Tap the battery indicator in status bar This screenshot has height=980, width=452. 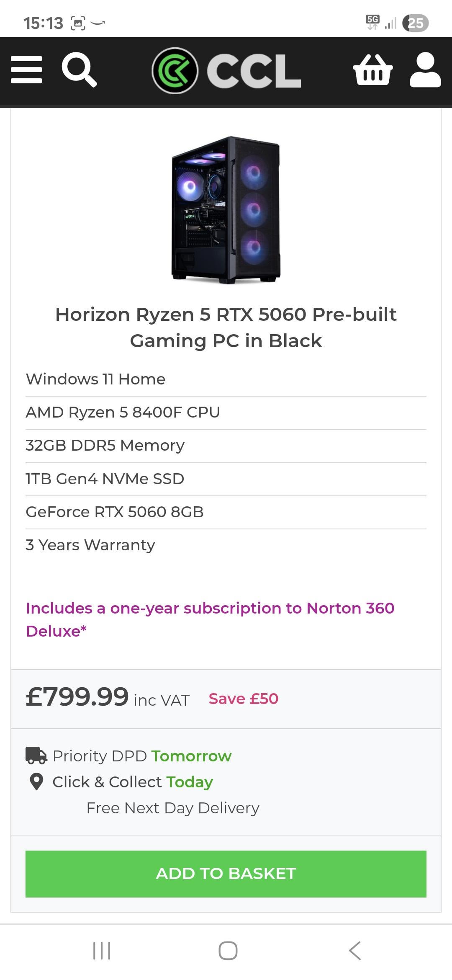point(415,23)
